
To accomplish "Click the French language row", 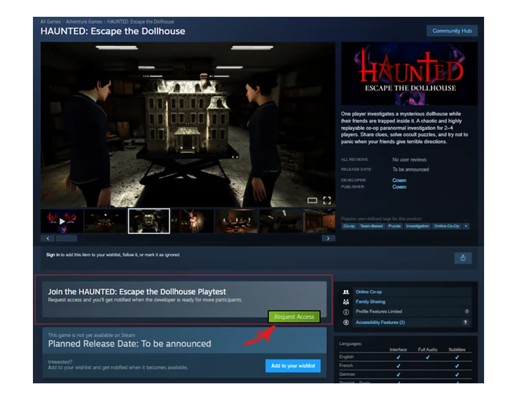I will click(x=405, y=365).
